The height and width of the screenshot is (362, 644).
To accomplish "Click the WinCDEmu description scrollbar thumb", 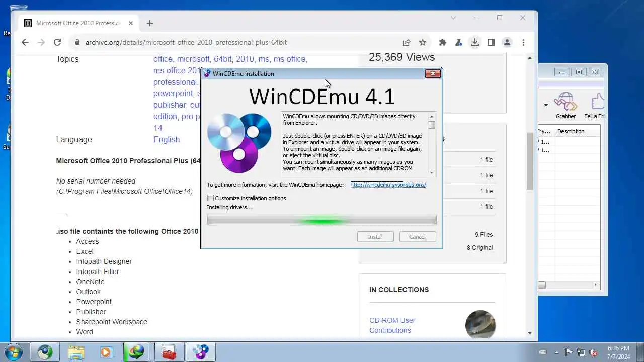I will click(x=432, y=125).
